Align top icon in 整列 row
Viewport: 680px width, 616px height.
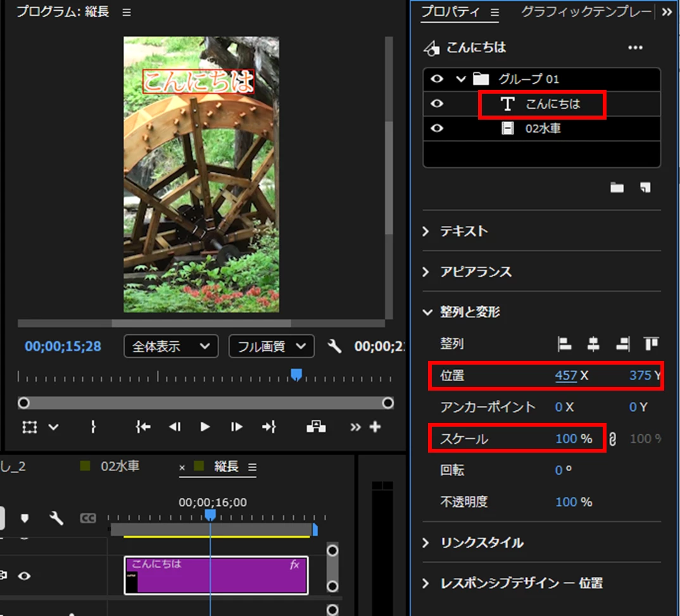pos(652,344)
